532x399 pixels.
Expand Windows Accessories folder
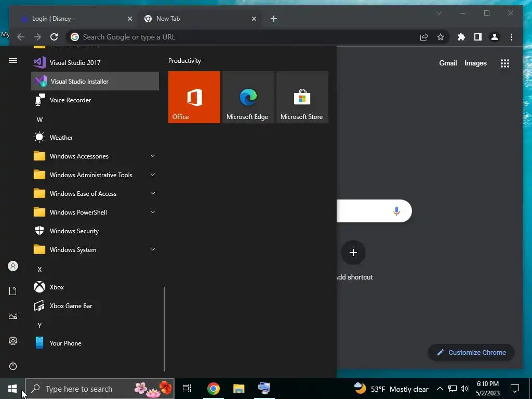95,156
